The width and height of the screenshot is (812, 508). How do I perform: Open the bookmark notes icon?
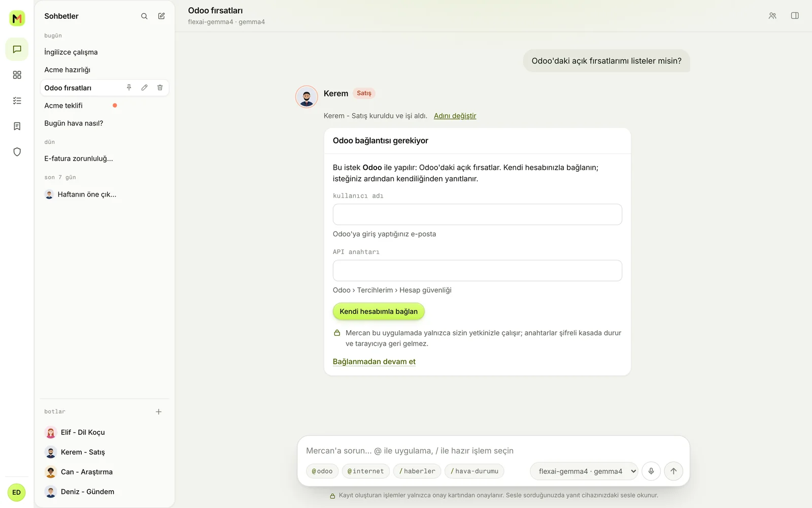(x=17, y=126)
